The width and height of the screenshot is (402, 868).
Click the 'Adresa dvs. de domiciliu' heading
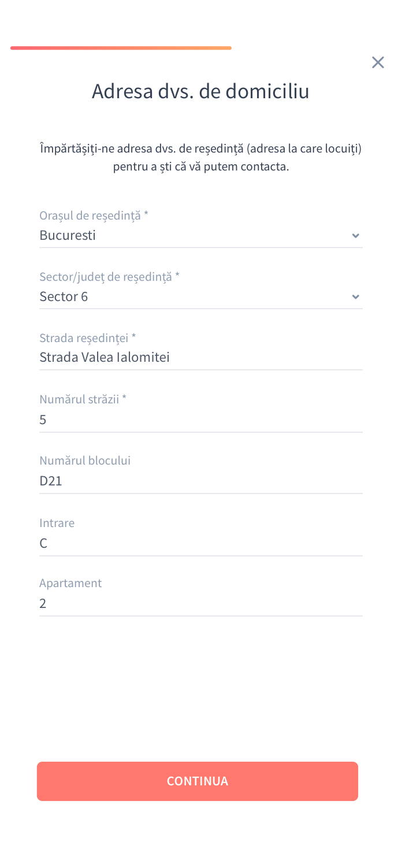(200, 91)
